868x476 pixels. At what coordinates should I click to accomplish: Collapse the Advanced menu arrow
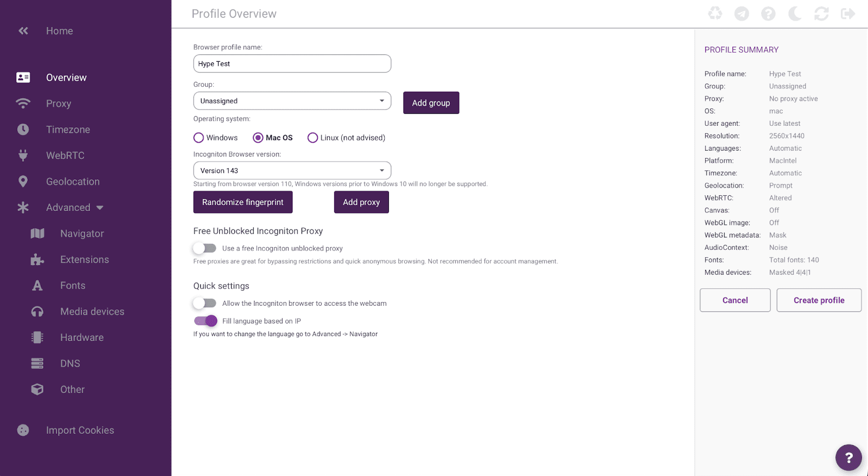[100, 208]
